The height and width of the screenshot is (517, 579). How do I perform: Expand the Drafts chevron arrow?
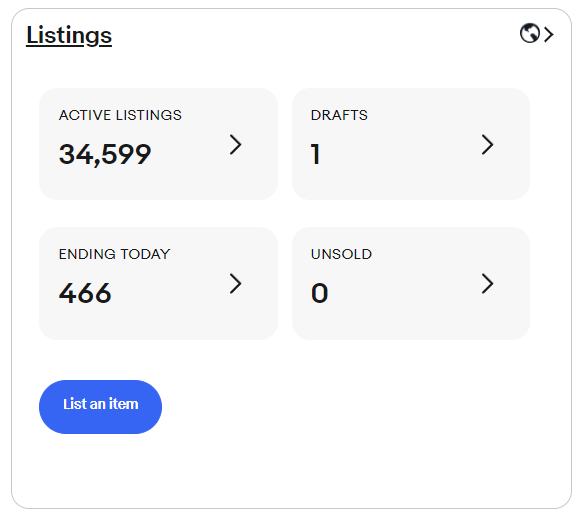pyautogui.click(x=487, y=144)
